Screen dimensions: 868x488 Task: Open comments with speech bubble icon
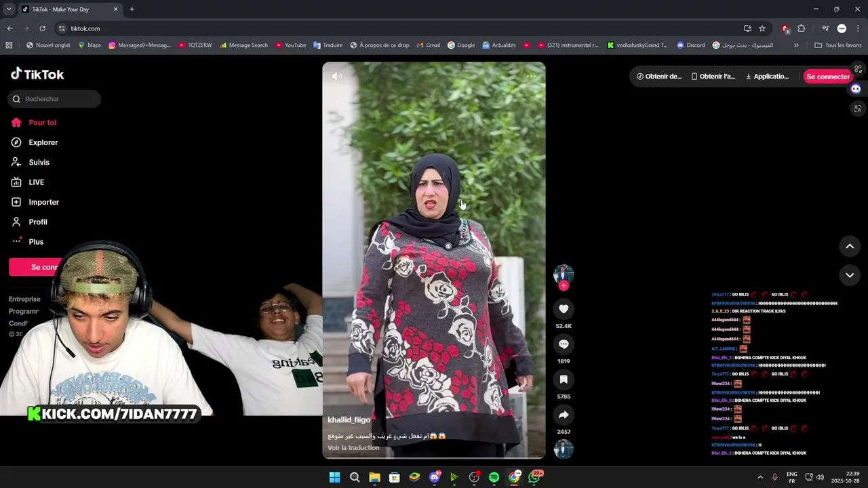(x=564, y=344)
